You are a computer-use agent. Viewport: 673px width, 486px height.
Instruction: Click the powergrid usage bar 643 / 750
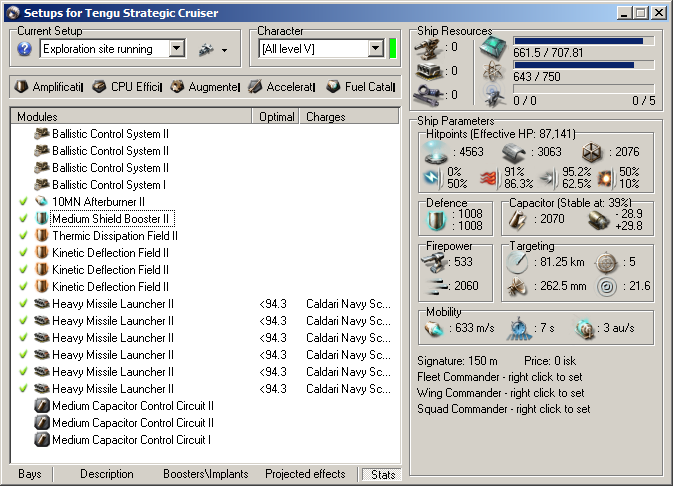click(x=584, y=65)
